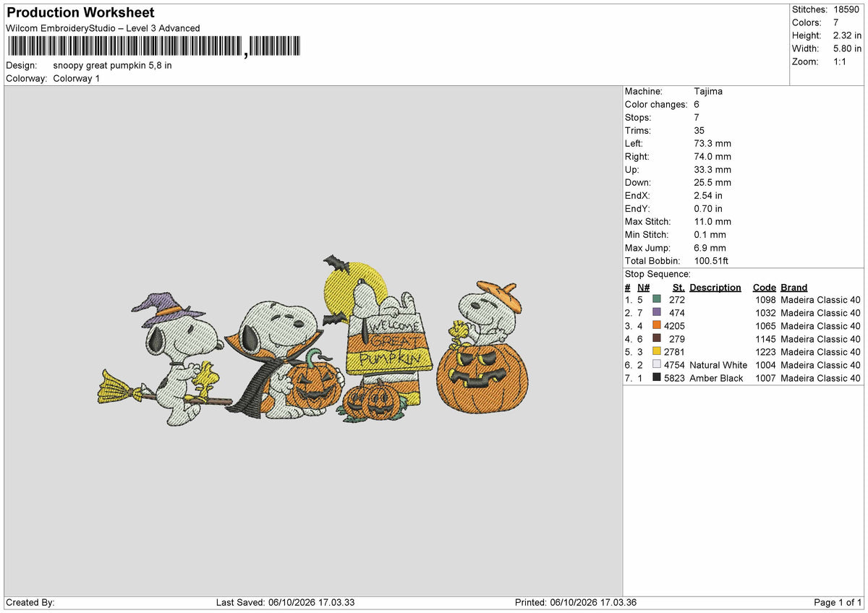This screenshot has width=868, height=613.
Task: Click the orange color swatch 4205
Action: click(657, 325)
